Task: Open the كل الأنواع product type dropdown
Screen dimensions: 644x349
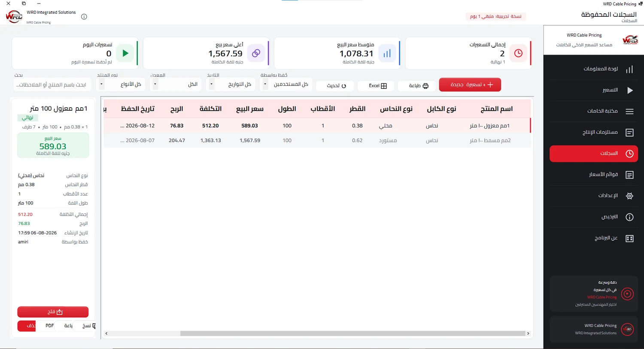Action: (x=122, y=84)
